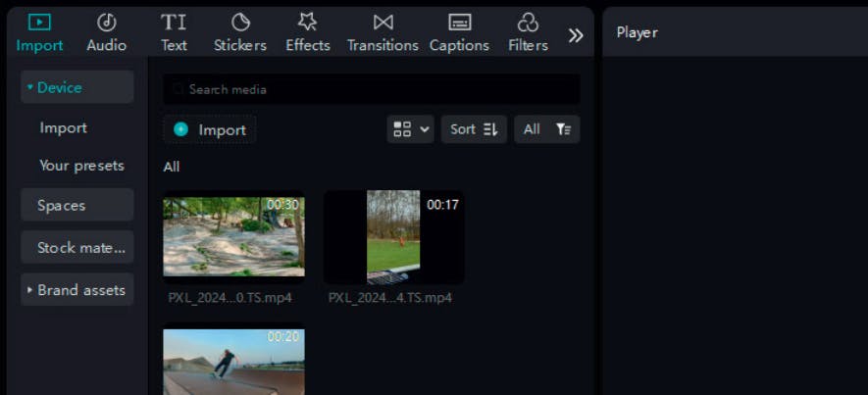Expand the Brand assets section
The height and width of the screenshot is (395, 868).
point(77,290)
